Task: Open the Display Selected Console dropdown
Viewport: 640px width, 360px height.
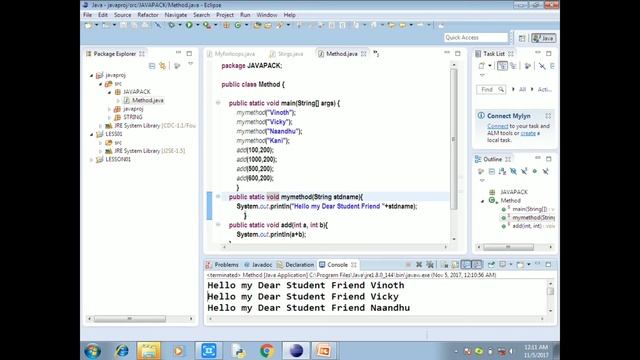Action: point(511,265)
